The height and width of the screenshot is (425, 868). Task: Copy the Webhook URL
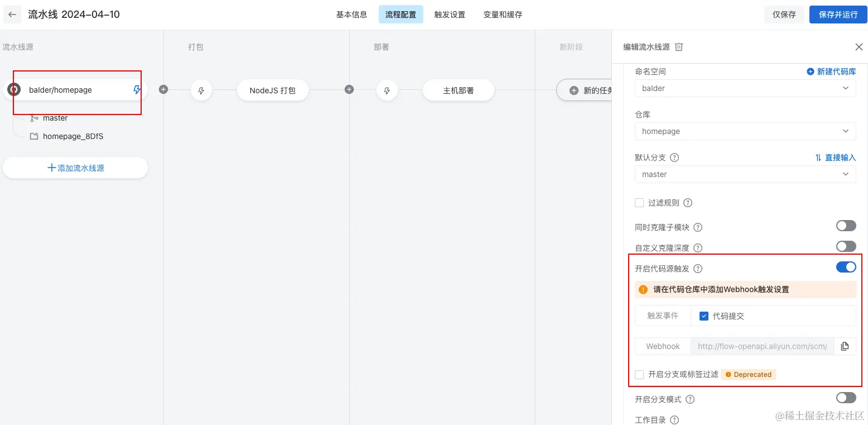tap(845, 346)
